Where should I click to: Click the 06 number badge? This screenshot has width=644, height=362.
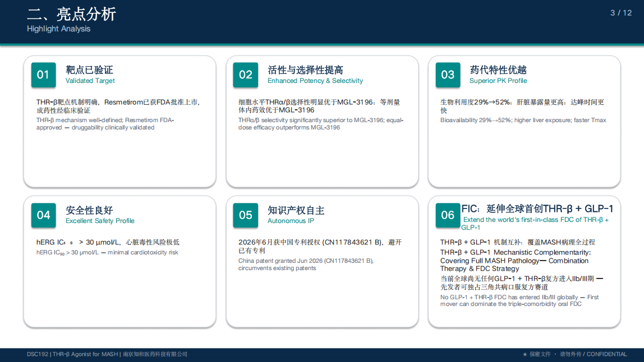point(448,215)
